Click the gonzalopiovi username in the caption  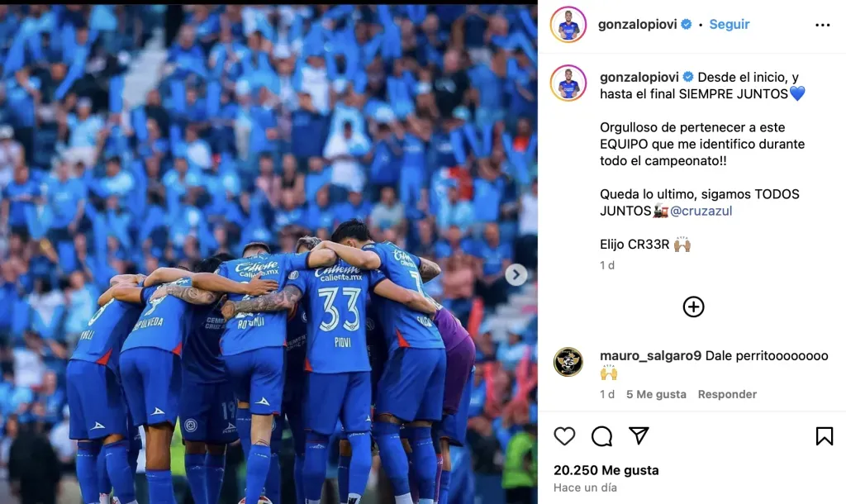pos(639,77)
